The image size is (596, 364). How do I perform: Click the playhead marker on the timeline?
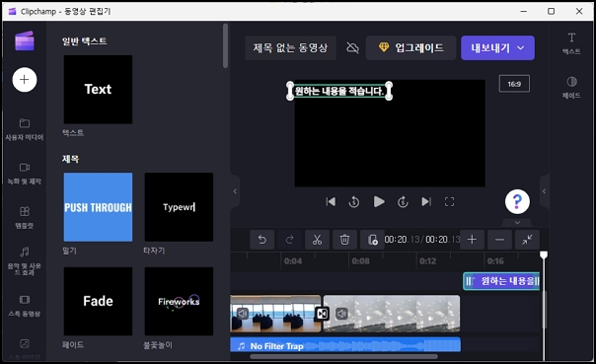click(544, 255)
